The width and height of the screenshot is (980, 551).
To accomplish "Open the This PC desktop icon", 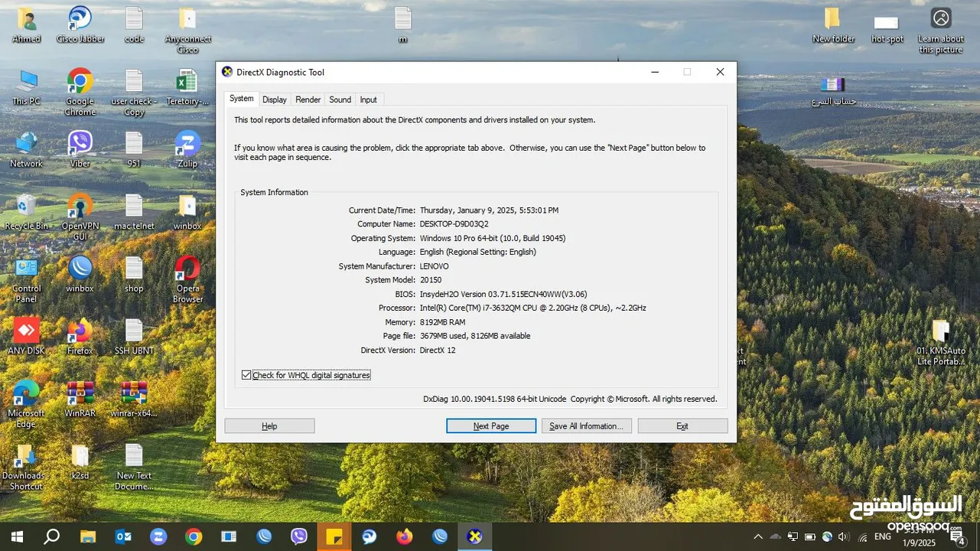I will pos(27,86).
